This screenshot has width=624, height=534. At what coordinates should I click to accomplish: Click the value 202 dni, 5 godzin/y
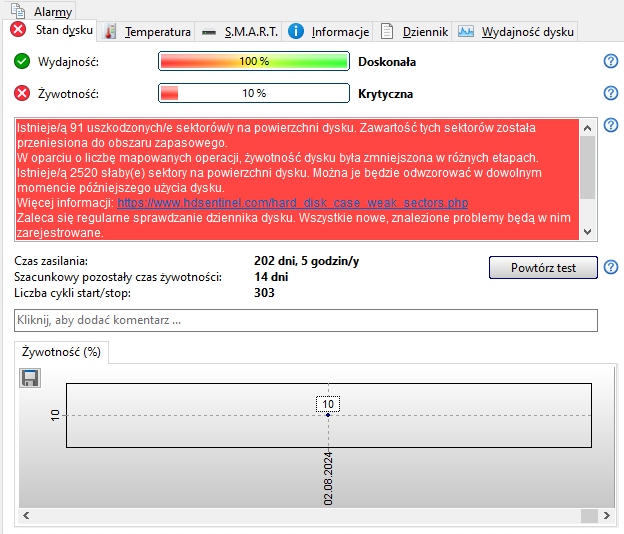306,261
